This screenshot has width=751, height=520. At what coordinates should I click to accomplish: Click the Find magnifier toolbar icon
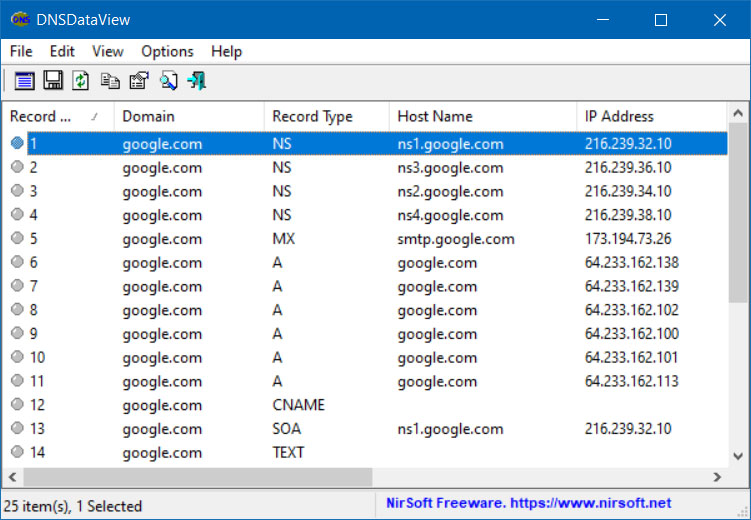click(x=169, y=81)
